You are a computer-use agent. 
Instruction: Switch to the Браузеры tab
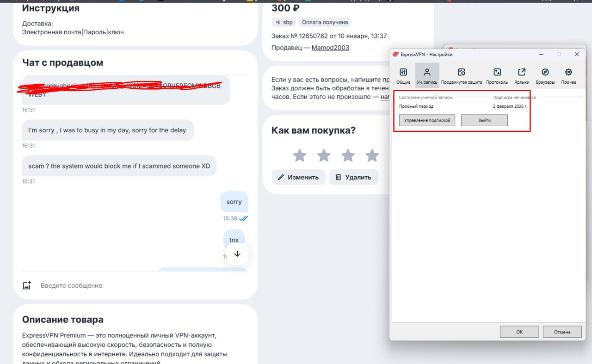click(545, 75)
